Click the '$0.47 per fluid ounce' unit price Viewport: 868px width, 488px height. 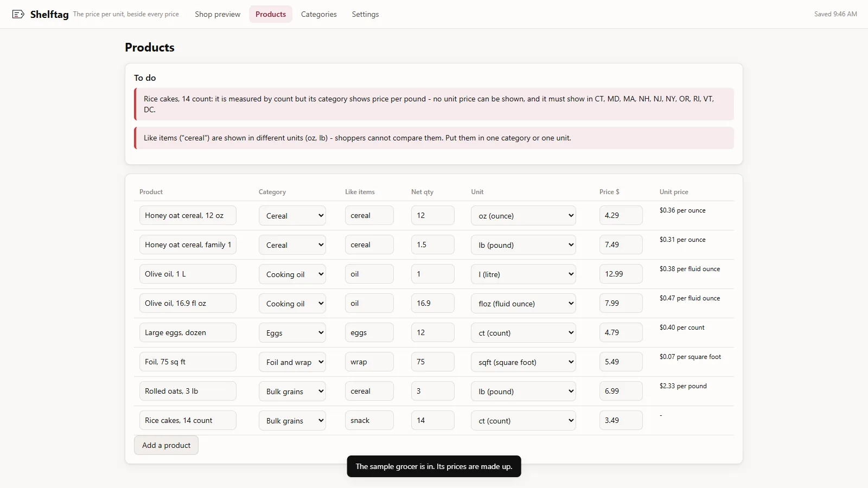pyautogui.click(x=690, y=298)
